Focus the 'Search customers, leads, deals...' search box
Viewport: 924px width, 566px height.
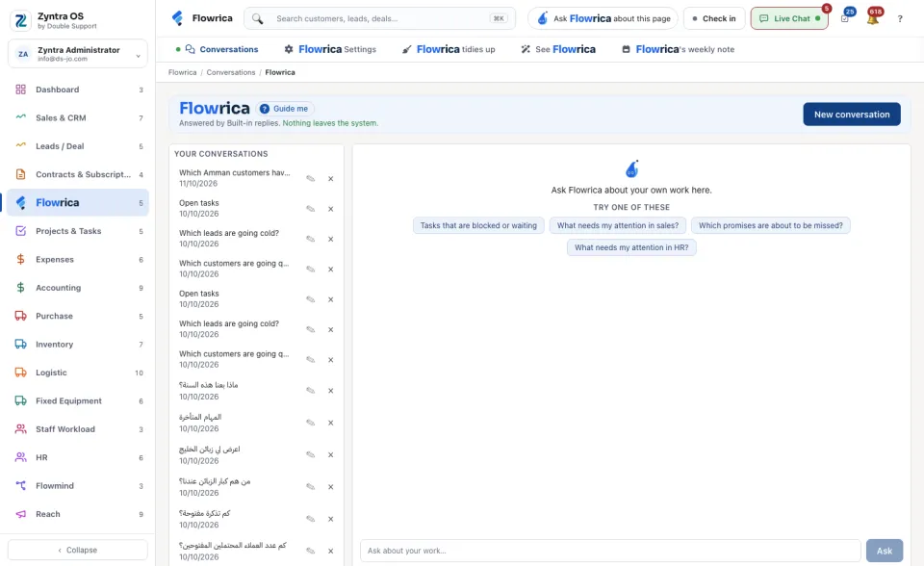[x=380, y=18]
